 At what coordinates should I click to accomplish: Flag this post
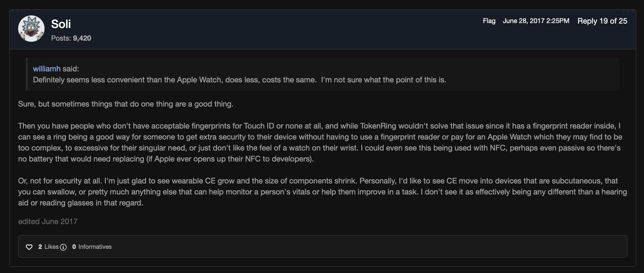(489, 21)
